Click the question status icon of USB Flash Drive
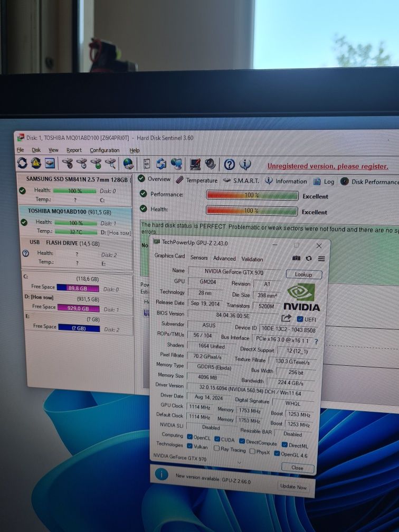 point(25,253)
